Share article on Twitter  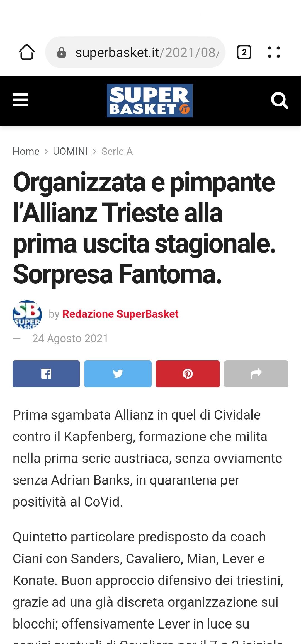(118, 374)
